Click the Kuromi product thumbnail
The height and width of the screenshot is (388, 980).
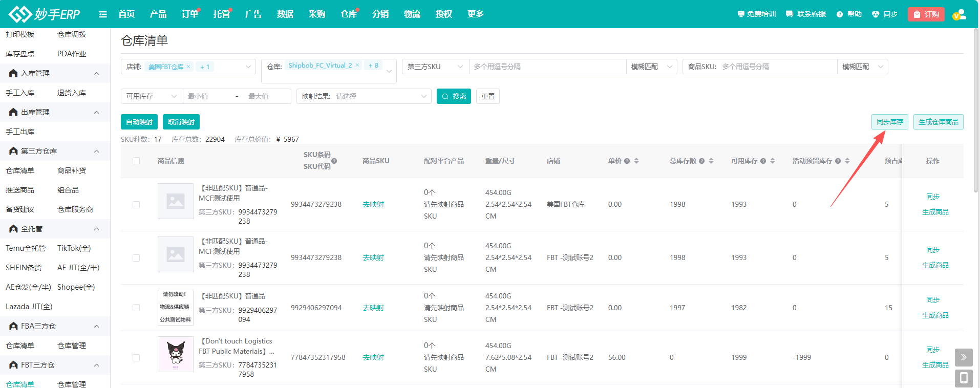(x=176, y=354)
